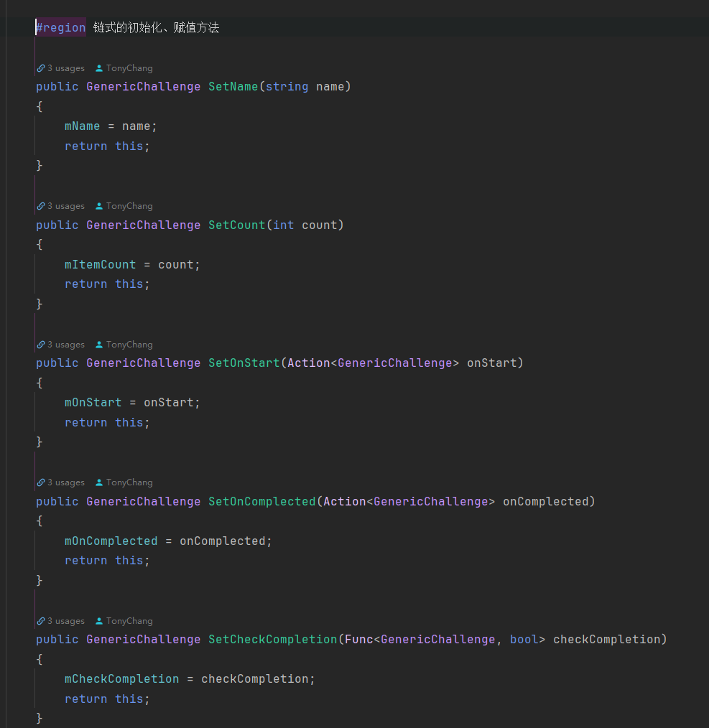Click the Func type in the SetCheckCompletion parameter
709x728 pixels.
tap(358, 640)
